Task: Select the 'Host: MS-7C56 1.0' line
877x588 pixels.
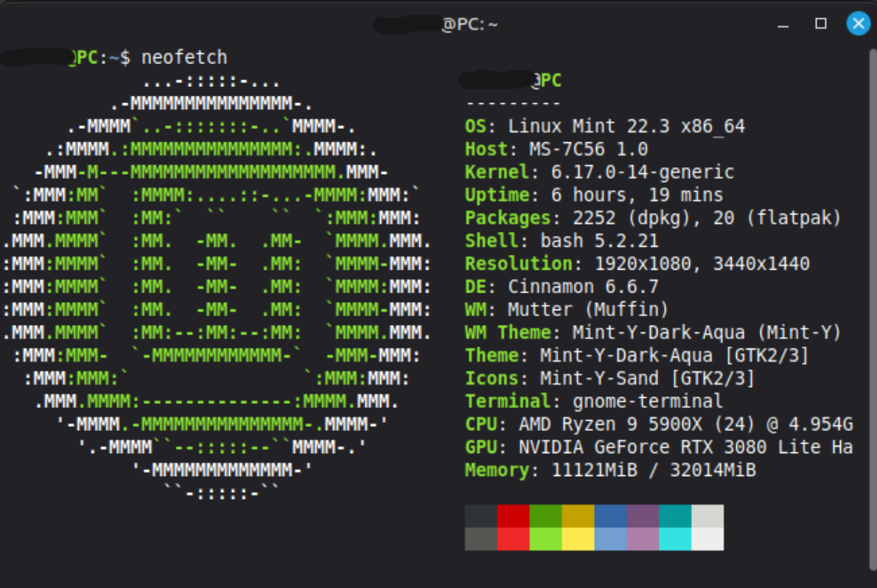Action: pyautogui.click(x=556, y=150)
